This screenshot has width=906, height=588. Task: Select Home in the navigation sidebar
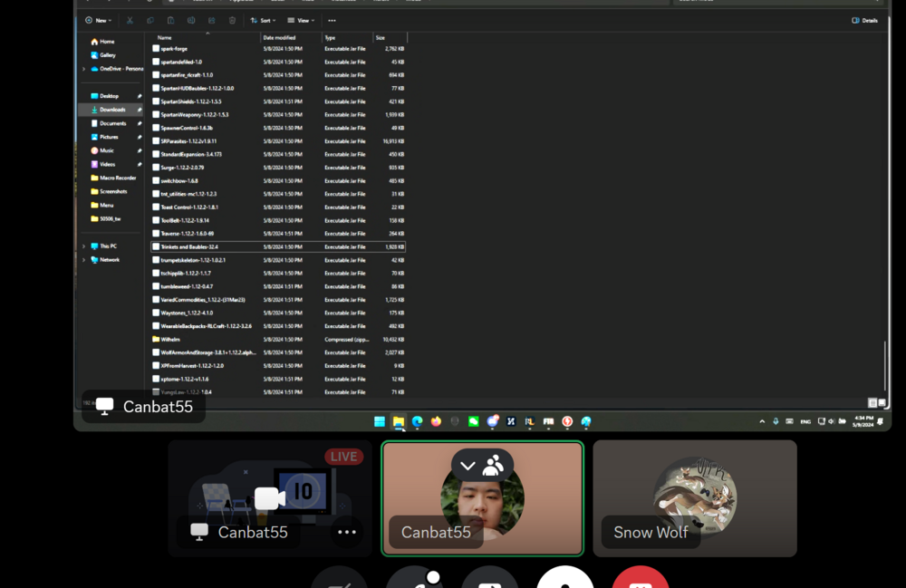click(107, 42)
